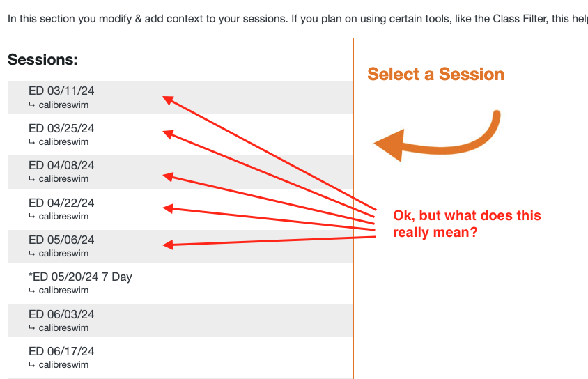Click the sub-arrow icon under ED 04/22/24
The image size is (588, 379).
point(32,217)
